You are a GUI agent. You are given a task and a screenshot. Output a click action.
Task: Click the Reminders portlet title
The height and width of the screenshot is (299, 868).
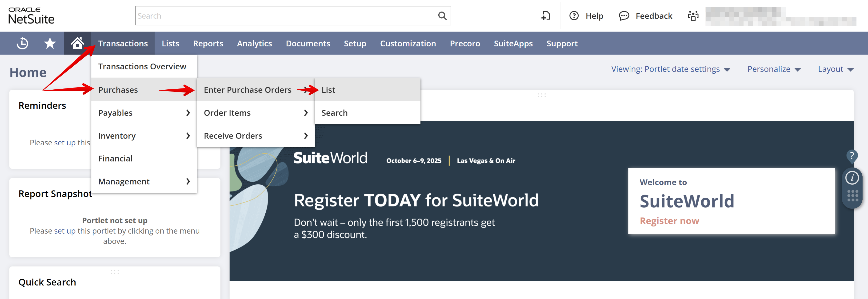click(x=42, y=106)
